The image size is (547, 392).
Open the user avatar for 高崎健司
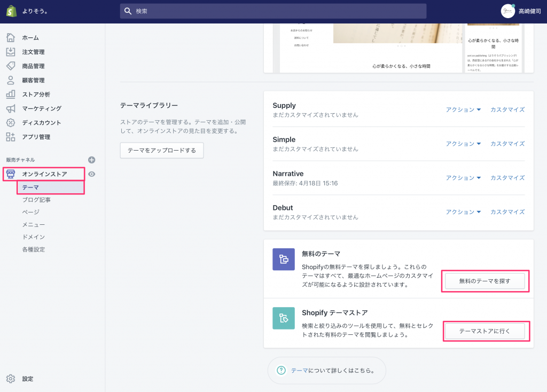pos(508,11)
